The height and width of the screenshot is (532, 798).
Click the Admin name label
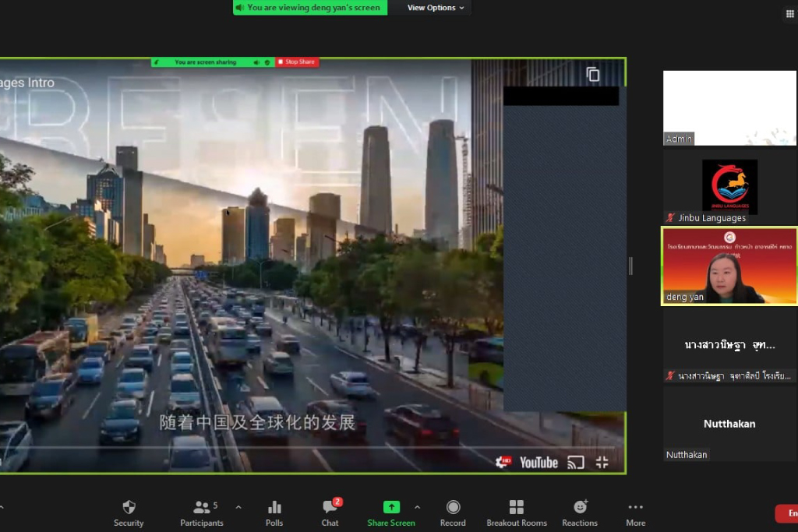(x=679, y=139)
